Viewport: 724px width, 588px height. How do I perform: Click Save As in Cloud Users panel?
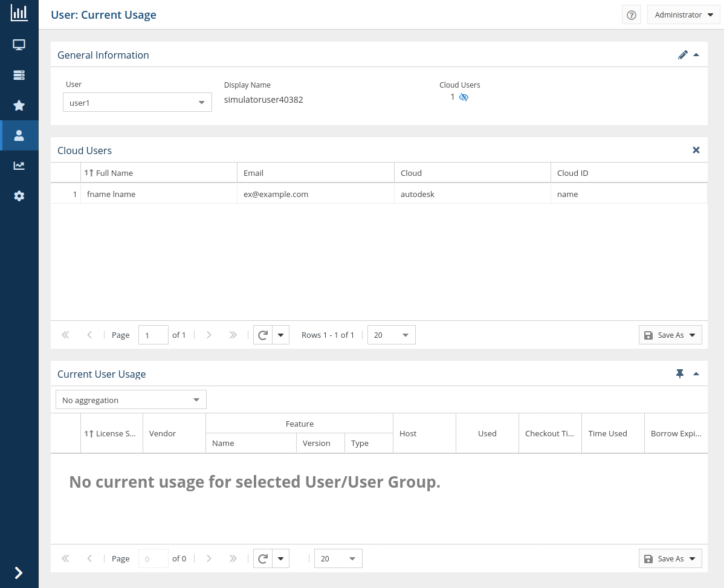coord(670,335)
